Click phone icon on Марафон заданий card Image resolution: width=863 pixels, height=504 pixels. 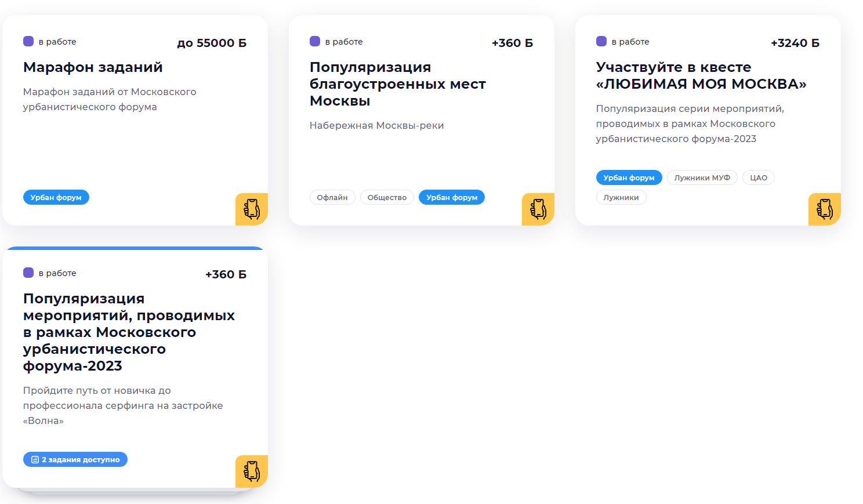[x=252, y=209]
